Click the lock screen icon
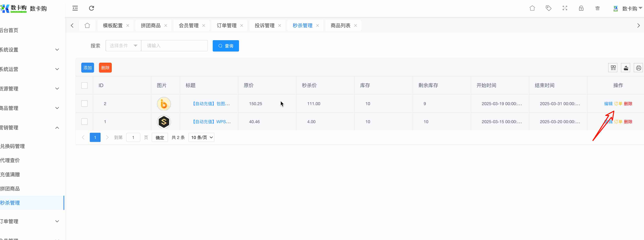 point(581,8)
